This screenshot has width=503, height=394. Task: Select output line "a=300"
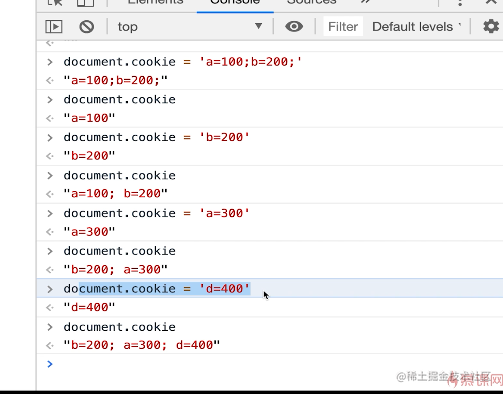tap(89, 232)
